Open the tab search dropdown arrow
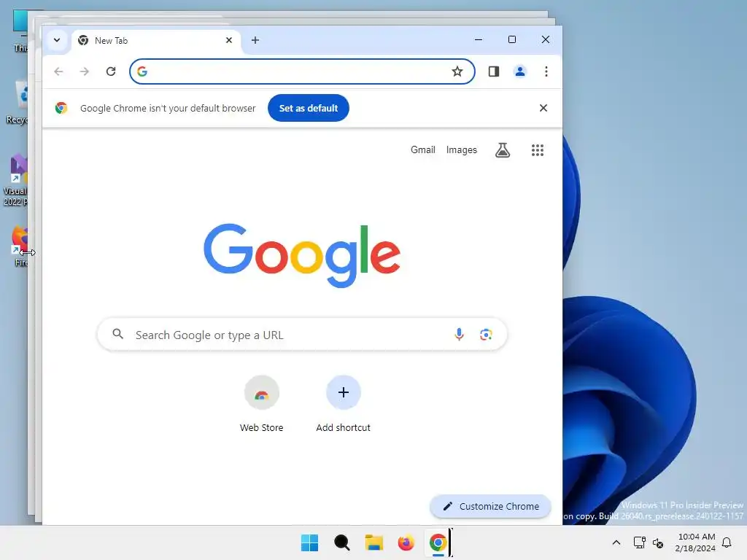 point(57,40)
